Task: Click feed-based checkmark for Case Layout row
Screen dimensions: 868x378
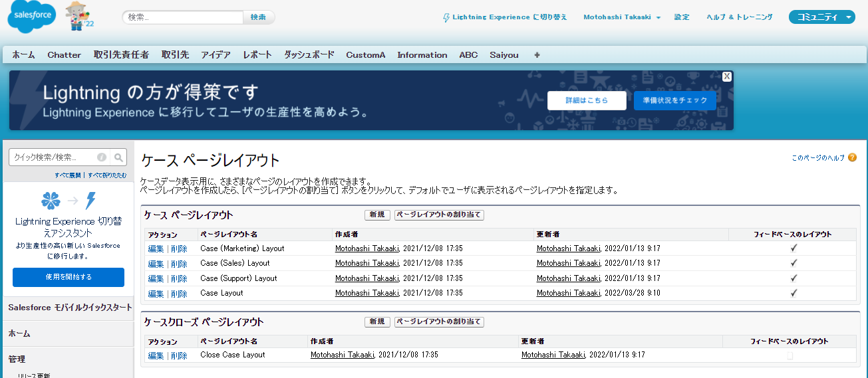Action: 794,293
